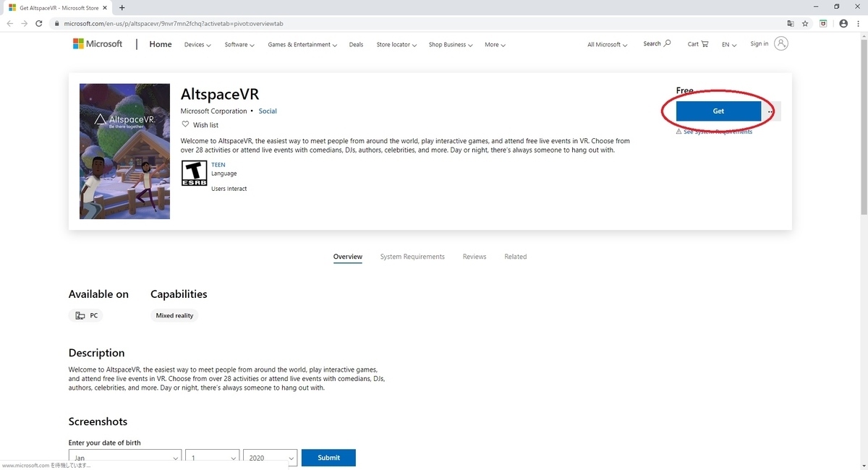Expand the Store locator menu

coord(396,44)
